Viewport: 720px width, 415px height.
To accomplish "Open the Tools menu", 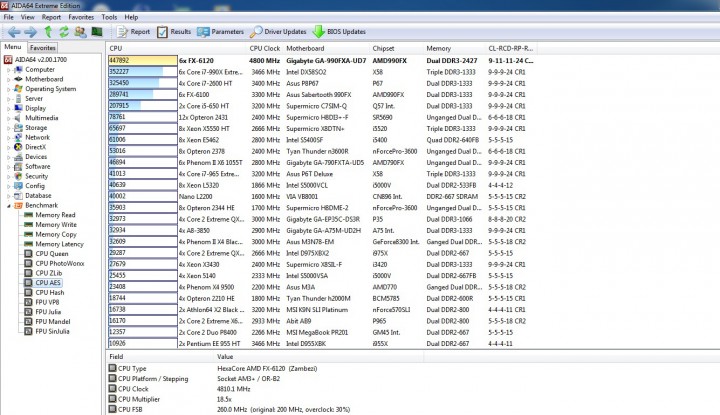I will (109, 17).
